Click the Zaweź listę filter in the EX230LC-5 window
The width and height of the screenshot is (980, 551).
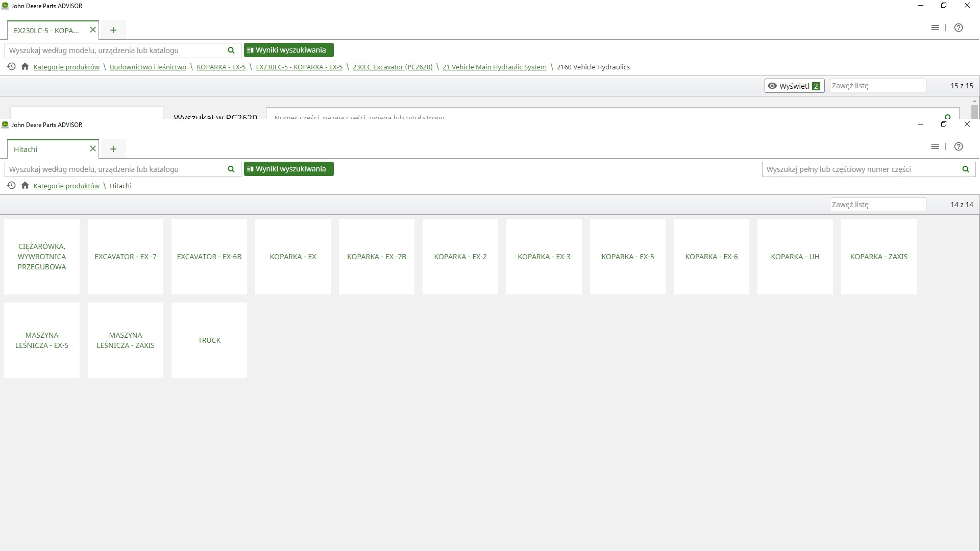tap(878, 86)
